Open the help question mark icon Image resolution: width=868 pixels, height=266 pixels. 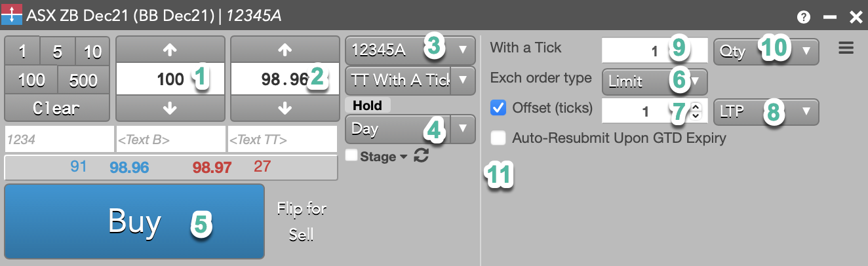tap(804, 18)
